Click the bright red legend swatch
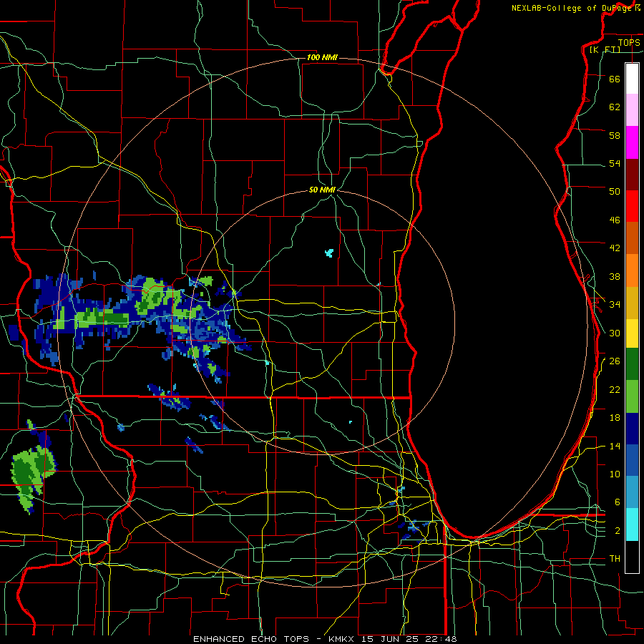Screen dimensions: 644x644 pos(632,206)
